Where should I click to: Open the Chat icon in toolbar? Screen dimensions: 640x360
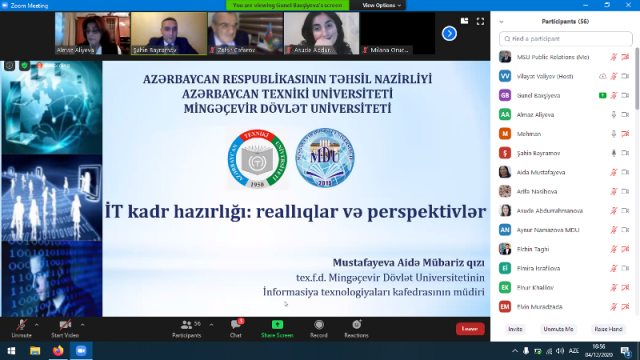236,325
